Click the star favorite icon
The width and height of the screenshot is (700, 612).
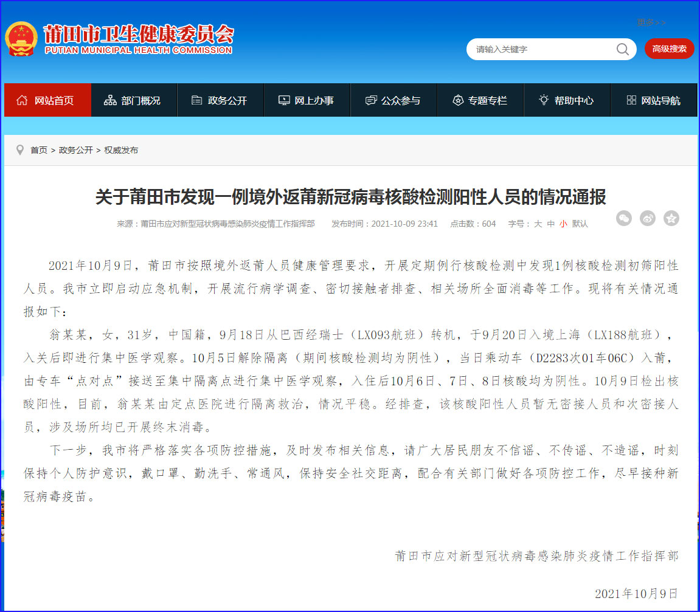click(671, 218)
